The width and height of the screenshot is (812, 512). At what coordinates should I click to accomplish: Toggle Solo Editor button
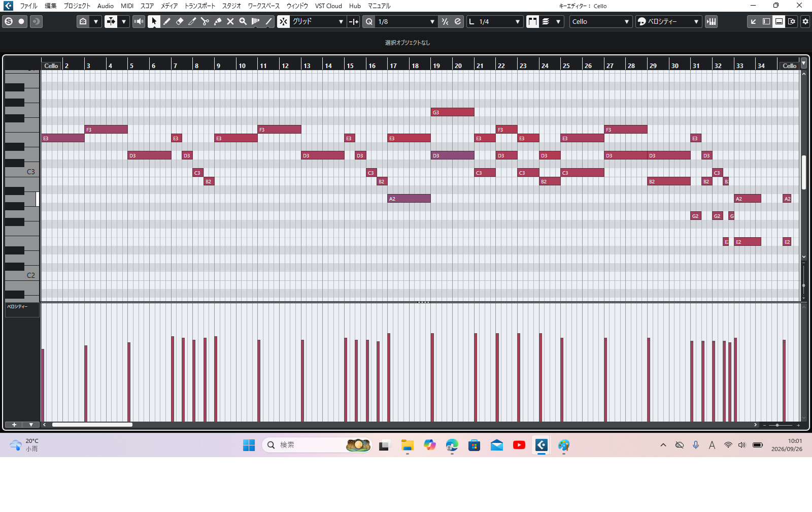coord(9,21)
